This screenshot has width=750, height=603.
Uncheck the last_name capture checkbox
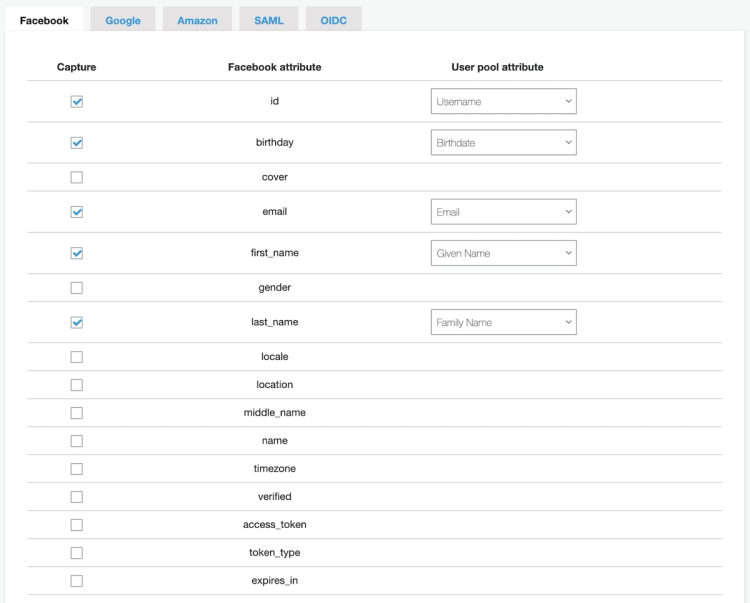(77, 322)
